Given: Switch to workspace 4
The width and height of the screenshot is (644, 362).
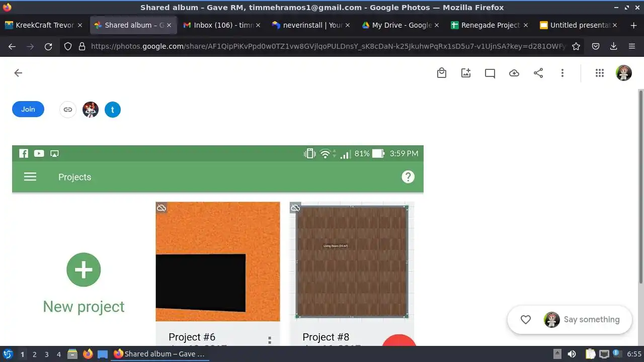Looking at the screenshot, I should pyautogui.click(x=59, y=354).
